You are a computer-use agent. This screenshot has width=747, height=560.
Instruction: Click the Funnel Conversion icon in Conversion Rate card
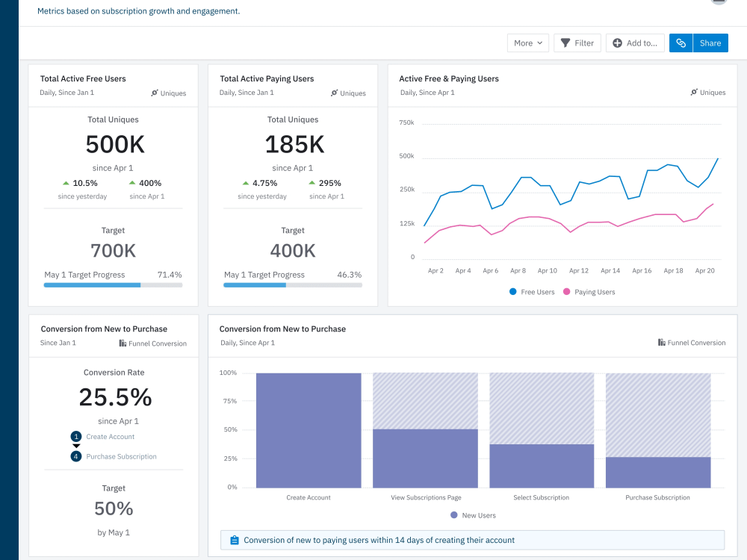point(121,343)
